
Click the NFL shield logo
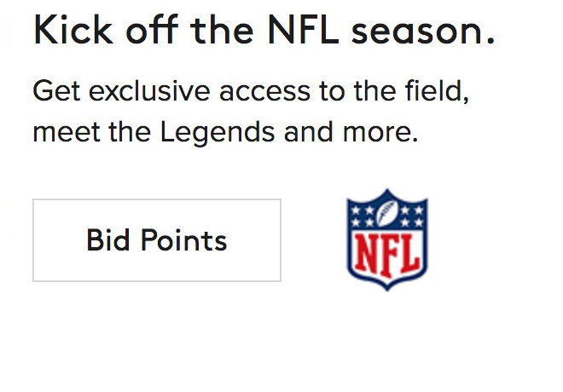click(x=387, y=239)
